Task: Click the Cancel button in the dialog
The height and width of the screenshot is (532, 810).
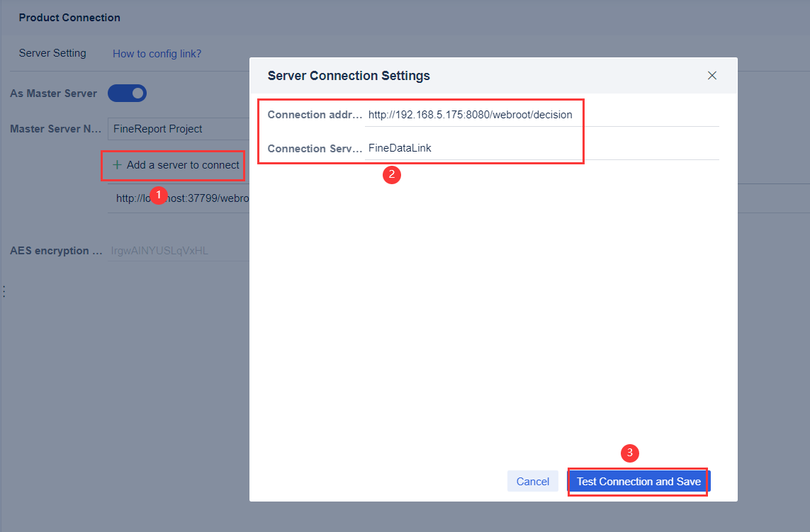Action: coord(532,481)
